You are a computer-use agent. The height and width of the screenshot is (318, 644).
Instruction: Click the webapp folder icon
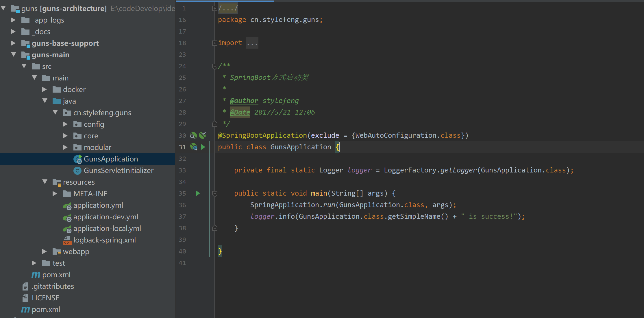pos(57,252)
